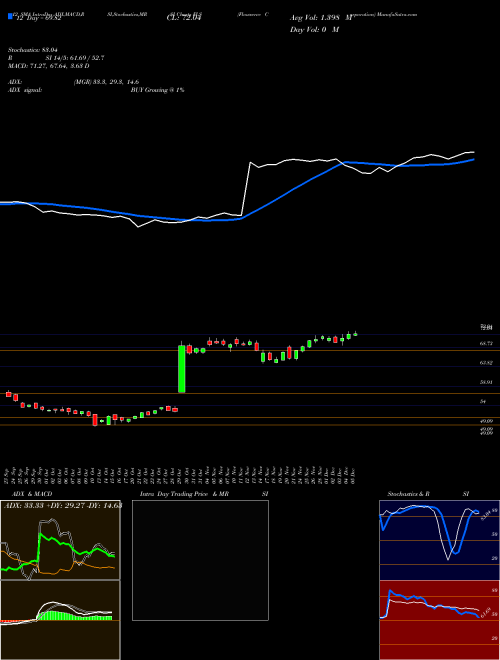Select the 'Avg Vol: 1.398 M' value
The width and height of the screenshot is (500, 660).
(x=321, y=18)
